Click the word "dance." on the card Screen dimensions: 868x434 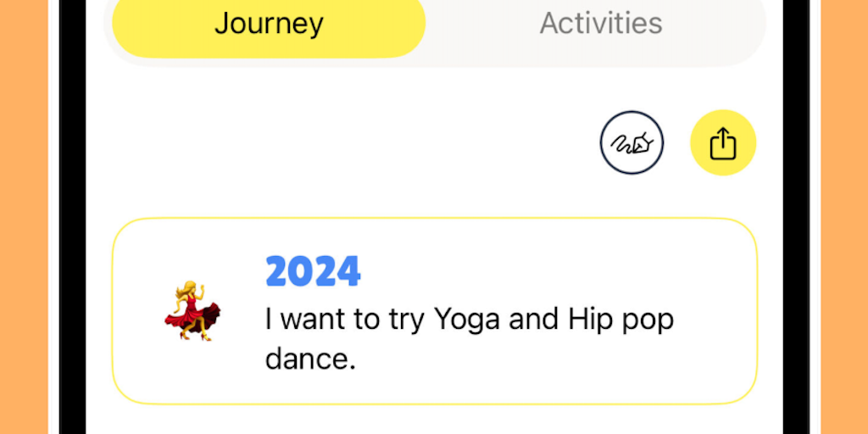(309, 359)
